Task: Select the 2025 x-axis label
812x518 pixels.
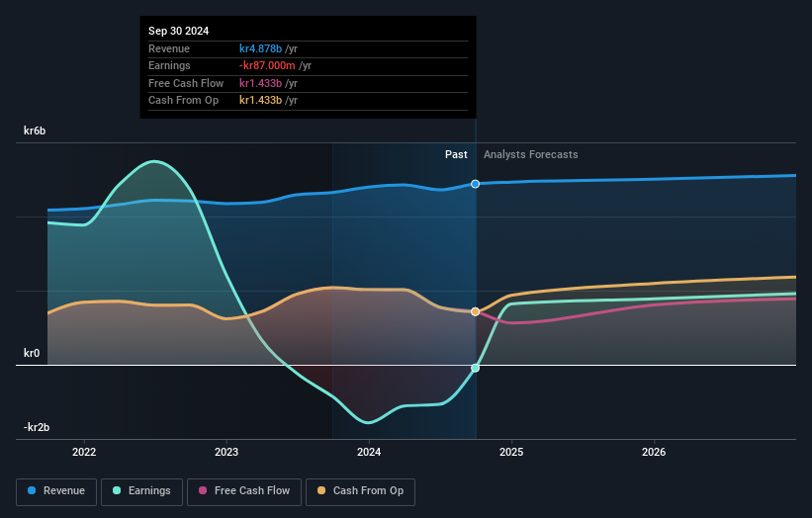Action: (511, 452)
